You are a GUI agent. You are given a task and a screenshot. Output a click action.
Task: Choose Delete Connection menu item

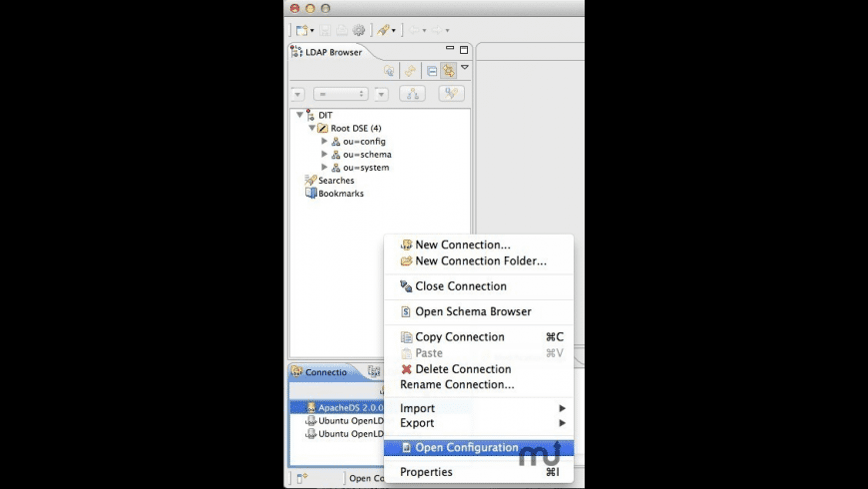478,369
